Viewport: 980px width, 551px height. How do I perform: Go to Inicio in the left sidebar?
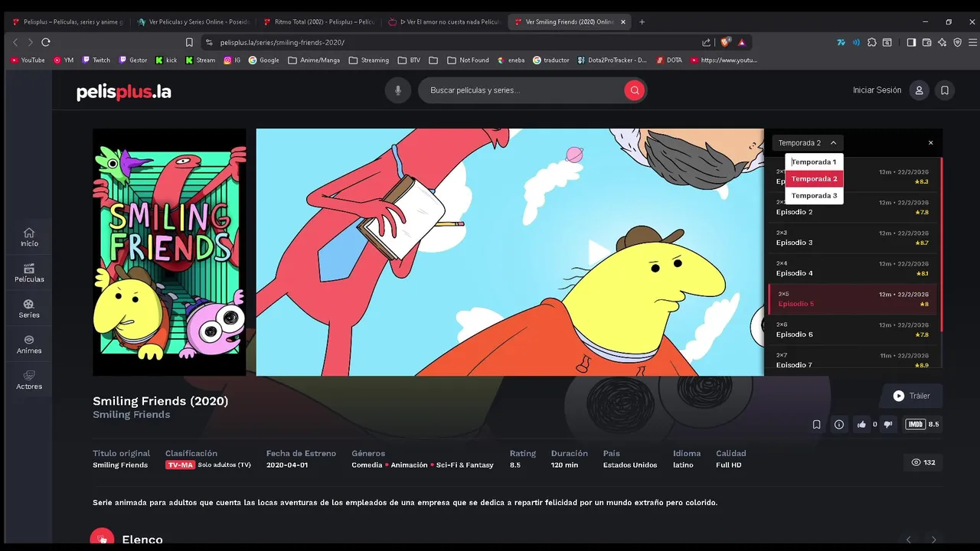(29, 237)
